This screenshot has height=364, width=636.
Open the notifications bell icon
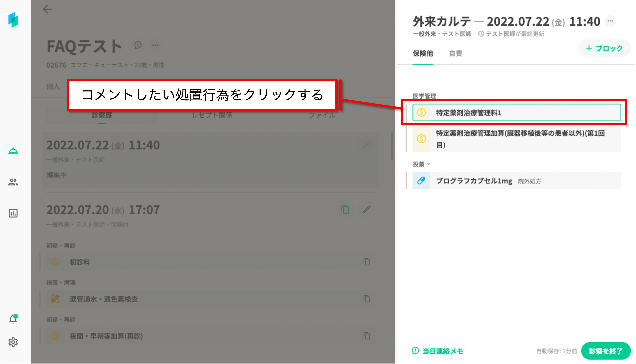(13, 319)
